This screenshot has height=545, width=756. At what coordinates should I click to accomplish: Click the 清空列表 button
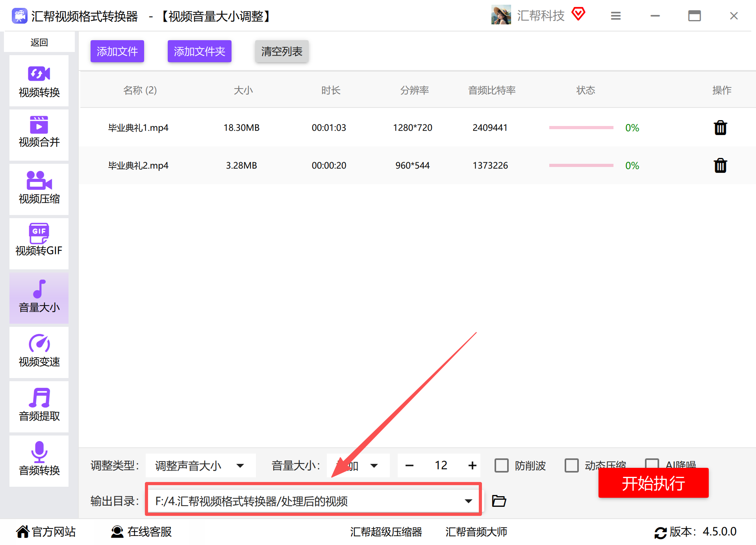click(x=282, y=51)
